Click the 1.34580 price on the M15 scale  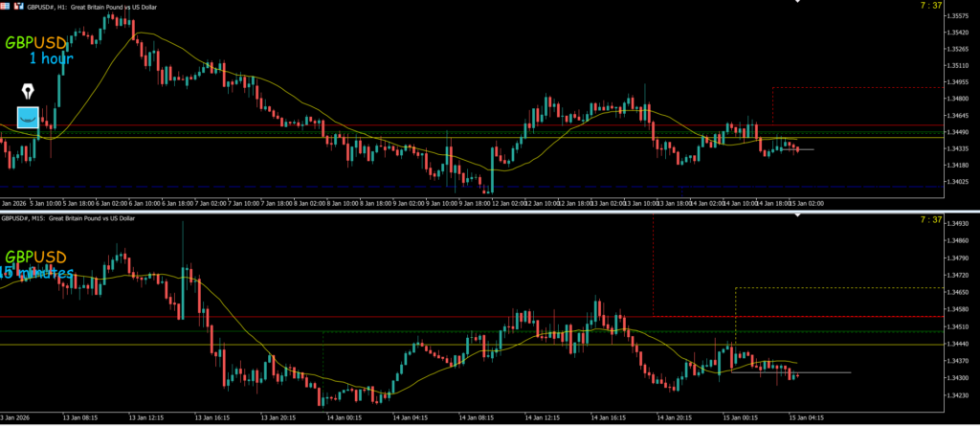(959, 309)
